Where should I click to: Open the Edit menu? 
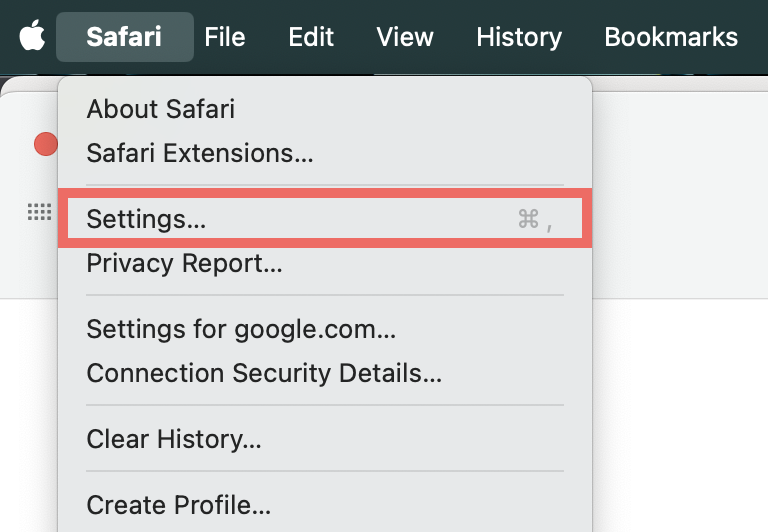pyautogui.click(x=311, y=38)
